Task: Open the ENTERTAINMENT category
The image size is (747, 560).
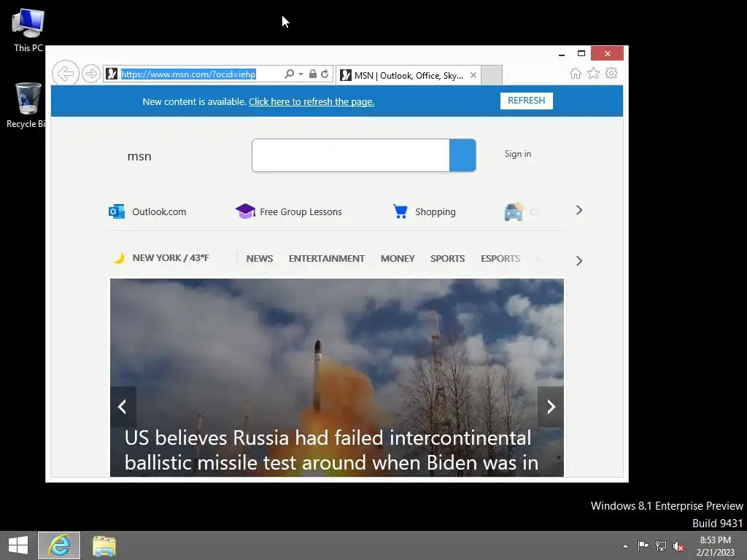Action: click(326, 259)
